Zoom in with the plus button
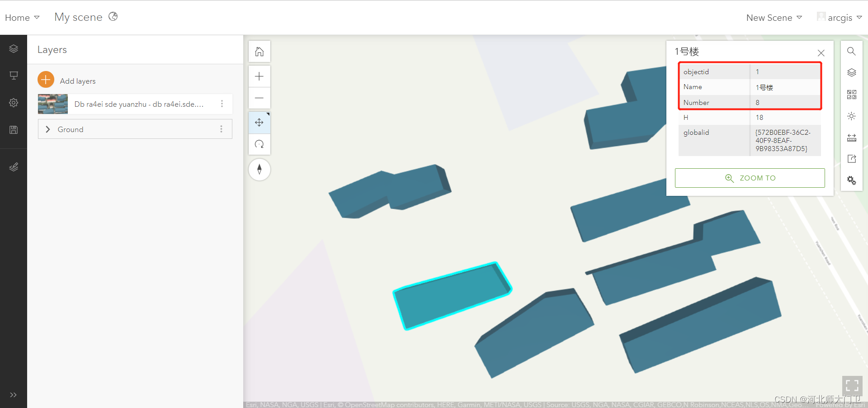The width and height of the screenshot is (868, 408). click(x=259, y=76)
